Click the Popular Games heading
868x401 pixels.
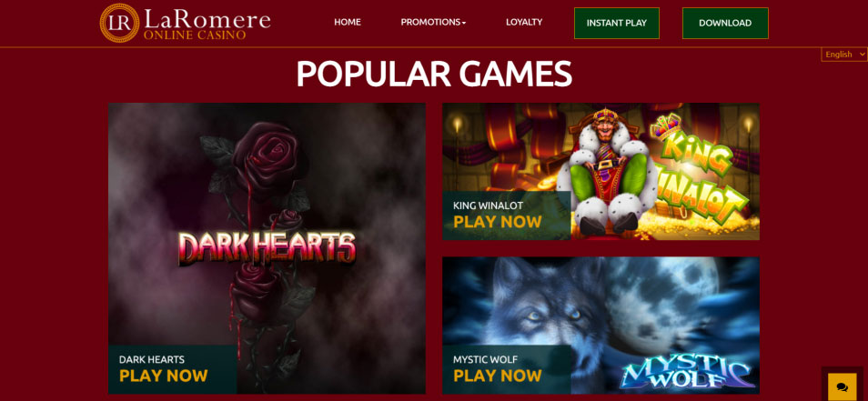[x=434, y=73]
